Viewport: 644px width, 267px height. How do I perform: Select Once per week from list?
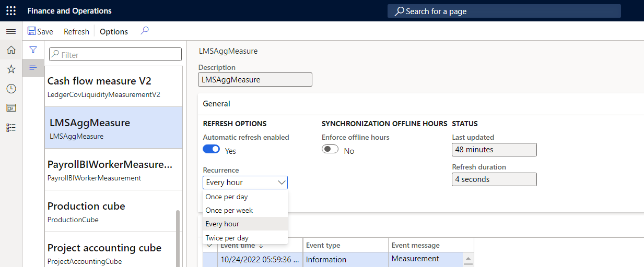point(229,211)
